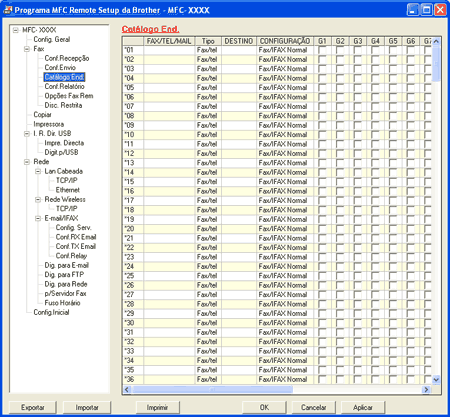Viewport: 450px width, 417px height.
Task: Open Config. Serv. settings
Action: (73, 228)
